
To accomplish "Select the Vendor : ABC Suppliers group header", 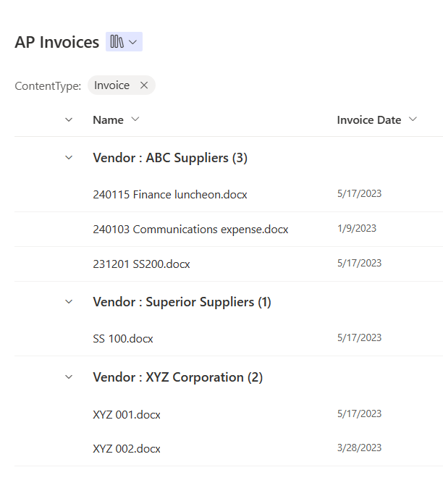I will pyautogui.click(x=170, y=158).
